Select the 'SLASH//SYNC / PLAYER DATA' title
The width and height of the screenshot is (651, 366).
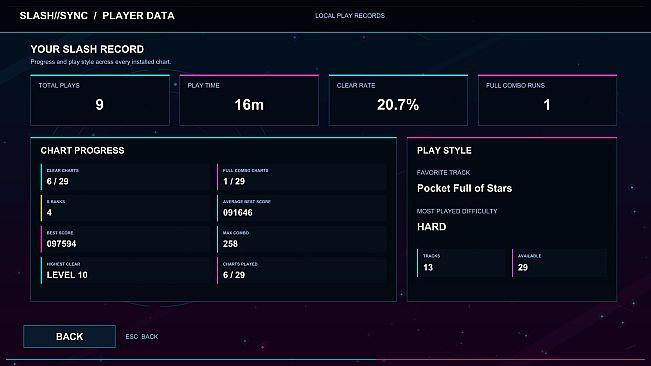(x=97, y=16)
